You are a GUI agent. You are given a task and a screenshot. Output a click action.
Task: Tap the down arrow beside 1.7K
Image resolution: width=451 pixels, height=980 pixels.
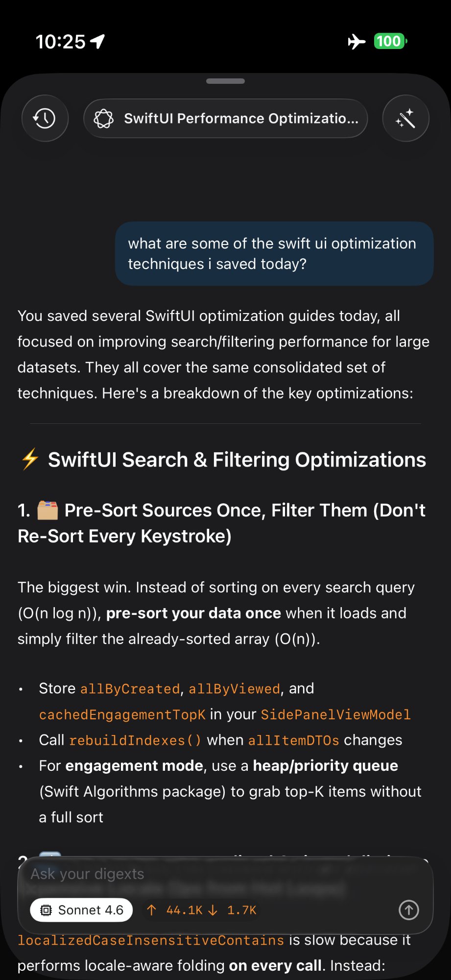[213, 910]
